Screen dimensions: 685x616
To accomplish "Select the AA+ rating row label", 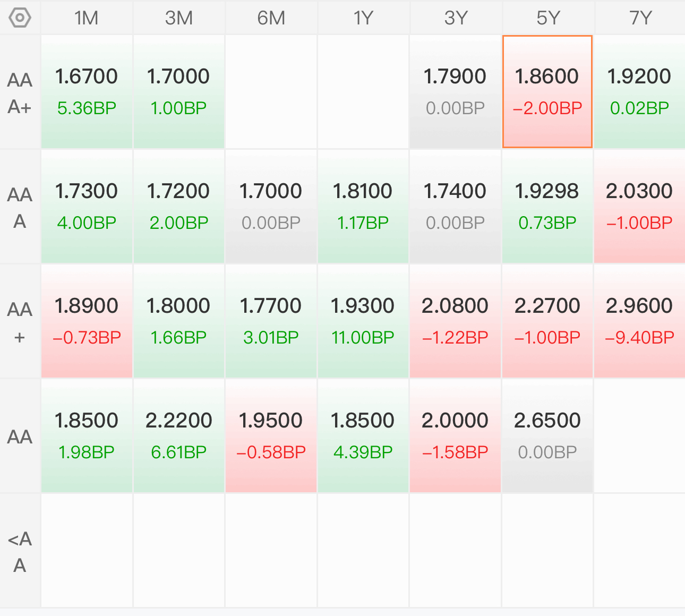I will (x=20, y=322).
